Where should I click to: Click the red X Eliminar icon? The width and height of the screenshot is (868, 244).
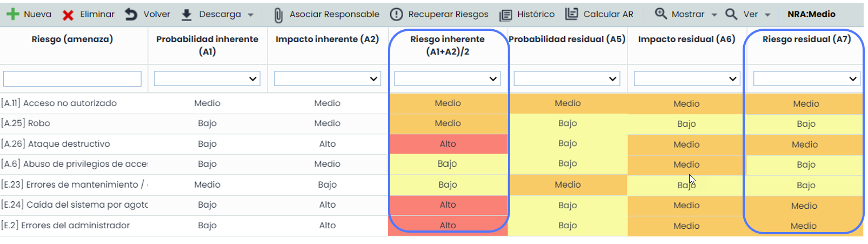68,15
